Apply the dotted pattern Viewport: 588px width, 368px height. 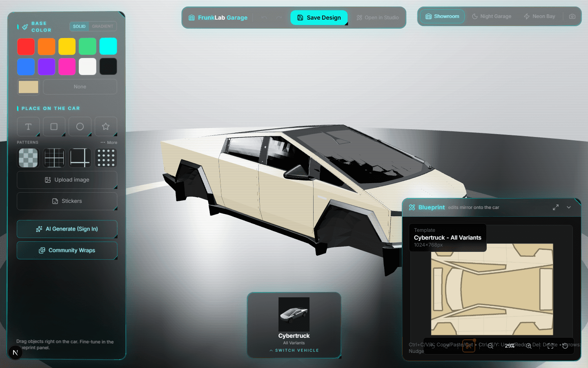click(106, 158)
